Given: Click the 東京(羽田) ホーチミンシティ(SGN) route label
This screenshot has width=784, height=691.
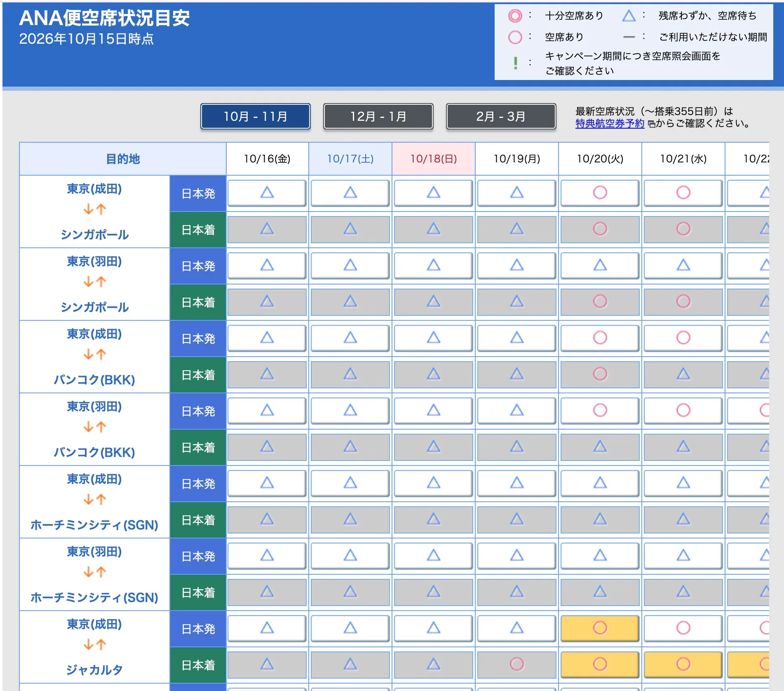Looking at the screenshot, I should point(94,574).
